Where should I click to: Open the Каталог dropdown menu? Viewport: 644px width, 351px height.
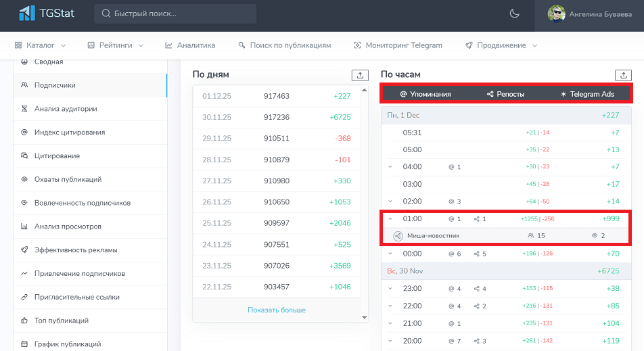pyautogui.click(x=41, y=45)
